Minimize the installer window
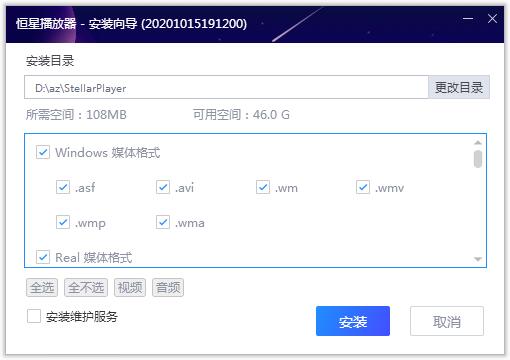The height and width of the screenshot is (360, 510). (468, 18)
